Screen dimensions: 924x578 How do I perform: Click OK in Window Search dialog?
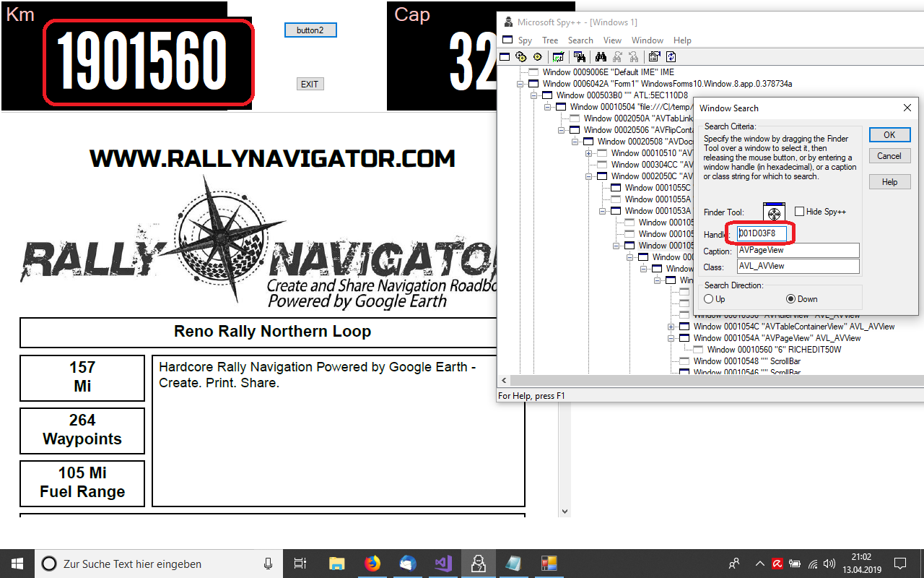pos(889,135)
